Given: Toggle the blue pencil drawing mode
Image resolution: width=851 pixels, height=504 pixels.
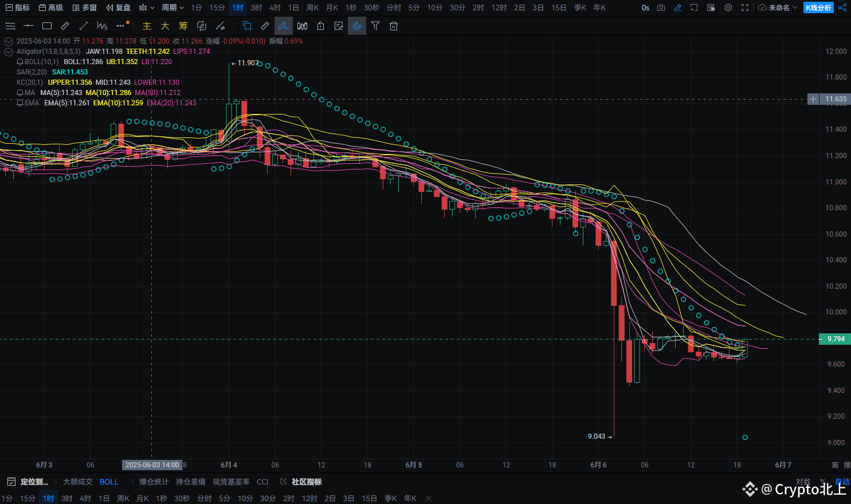Looking at the screenshot, I should point(678,7).
